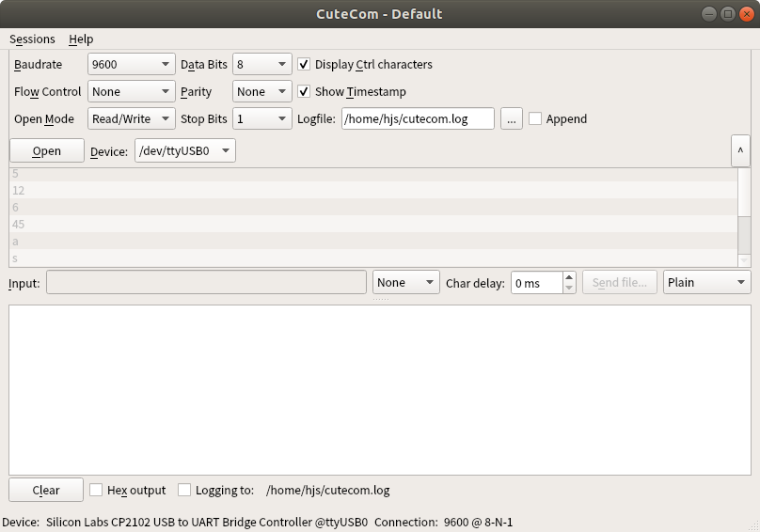Expand the Device /dev/ttyUSB0 dropdown
760x532 pixels.
point(185,150)
